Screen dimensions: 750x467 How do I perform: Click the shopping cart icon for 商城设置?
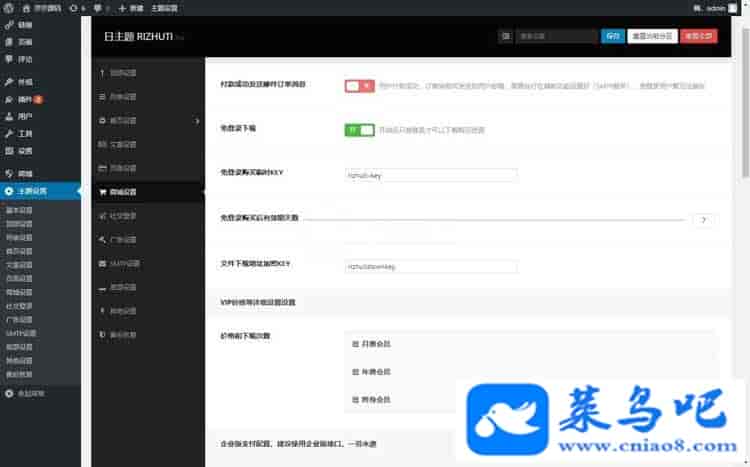pos(102,191)
